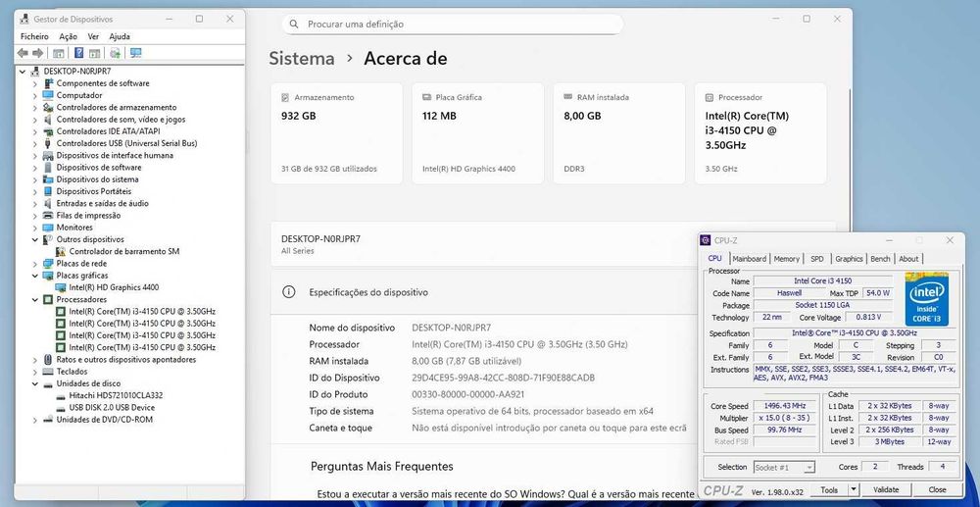Click the info icon beside Especificações do dispositivo
This screenshot has width=980, height=507.
(x=288, y=292)
